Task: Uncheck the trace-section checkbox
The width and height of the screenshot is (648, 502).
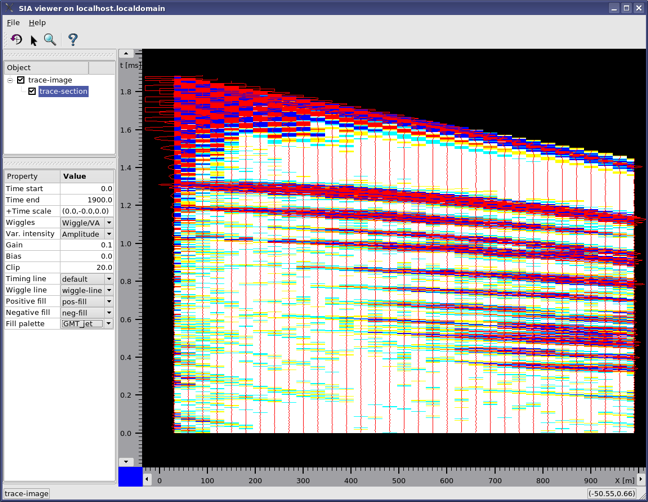Action: point(32,91)
